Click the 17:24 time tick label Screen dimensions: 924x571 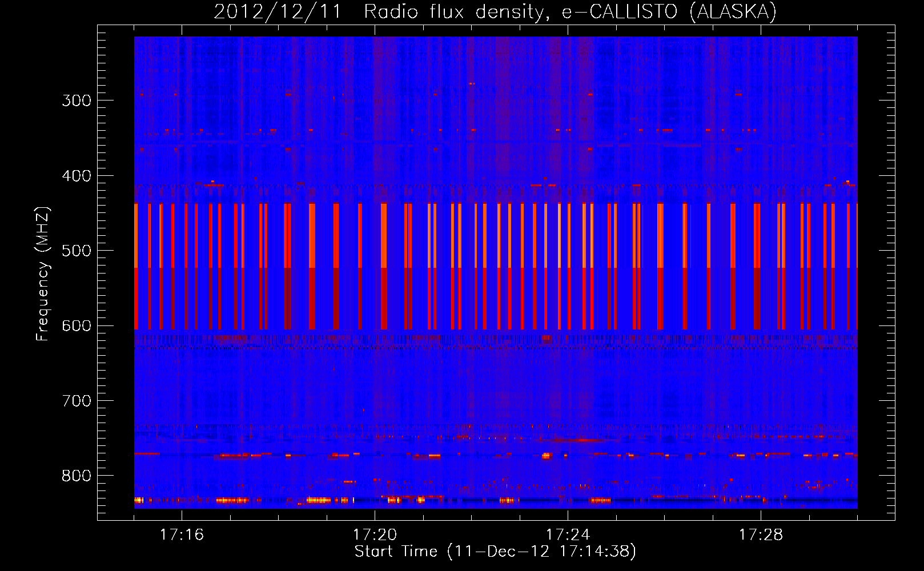coord(568,534)
